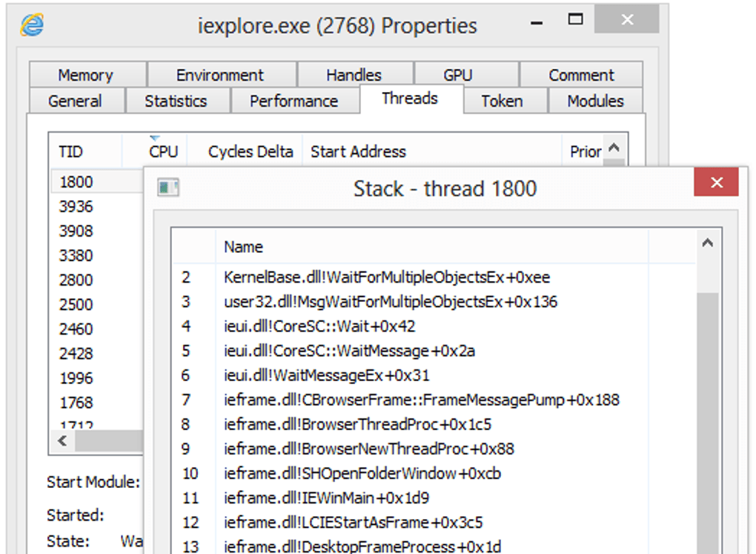Screen dimensions: 756x554
Task: Select stack frame ieui.dll!CoreSC::WaitMessage+0x2a
Action: pos(434,350)
